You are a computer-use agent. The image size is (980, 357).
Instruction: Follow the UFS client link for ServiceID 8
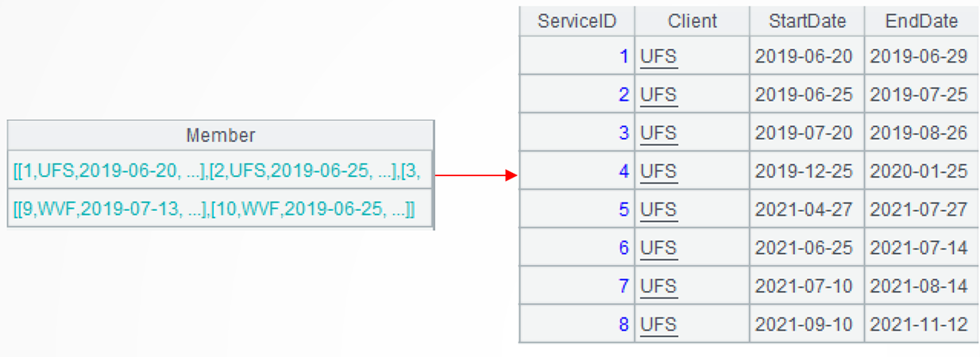[x=658, y=324]
